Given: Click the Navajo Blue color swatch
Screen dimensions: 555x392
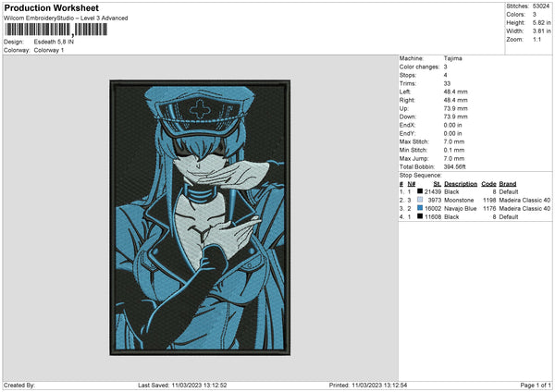Looking at the screenshot, I should click(x=420, y=208).
